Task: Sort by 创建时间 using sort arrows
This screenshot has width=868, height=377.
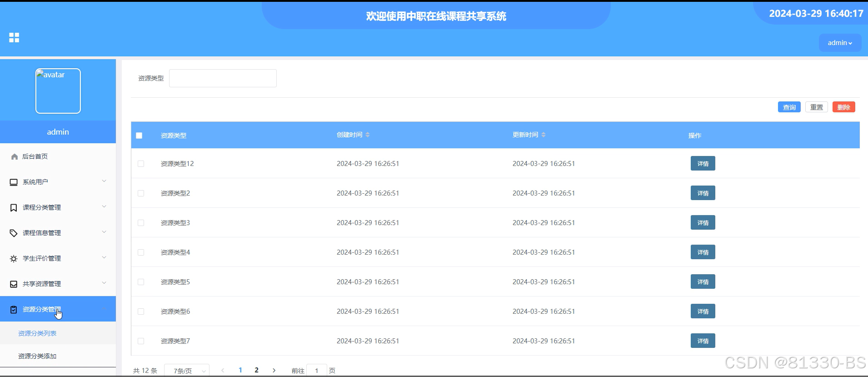Action: coord(368,135)
